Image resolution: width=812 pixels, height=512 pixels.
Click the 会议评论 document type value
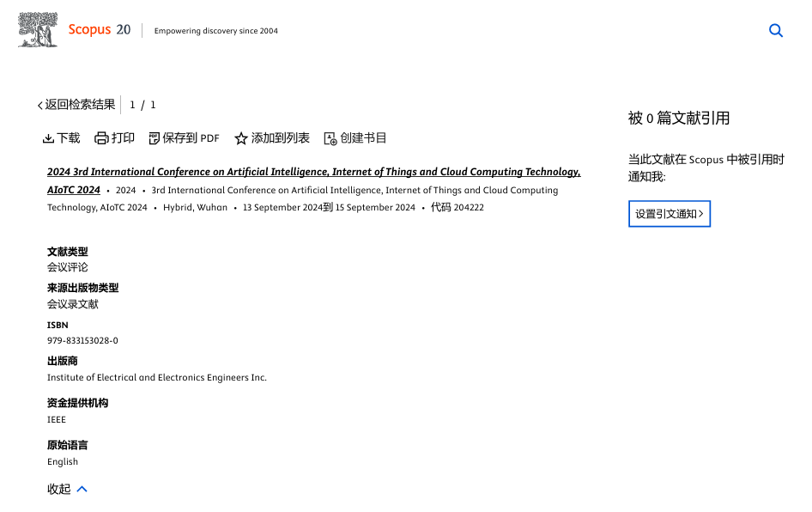pyautogui.click(x=67, y=267)
